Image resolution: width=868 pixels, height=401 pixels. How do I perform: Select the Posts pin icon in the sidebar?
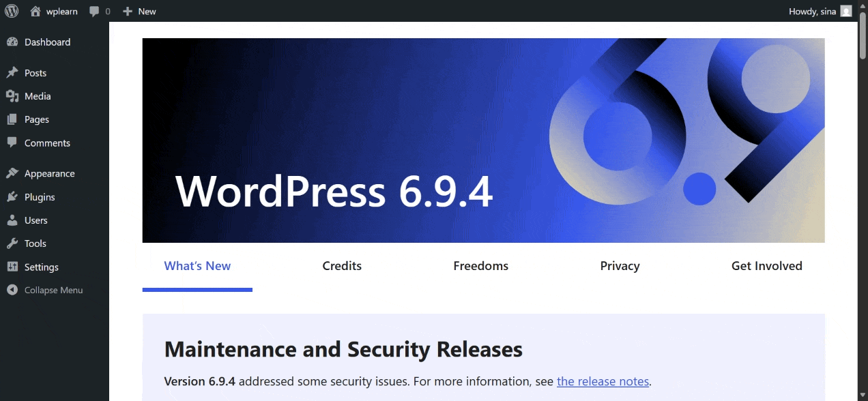coord(12,72)
